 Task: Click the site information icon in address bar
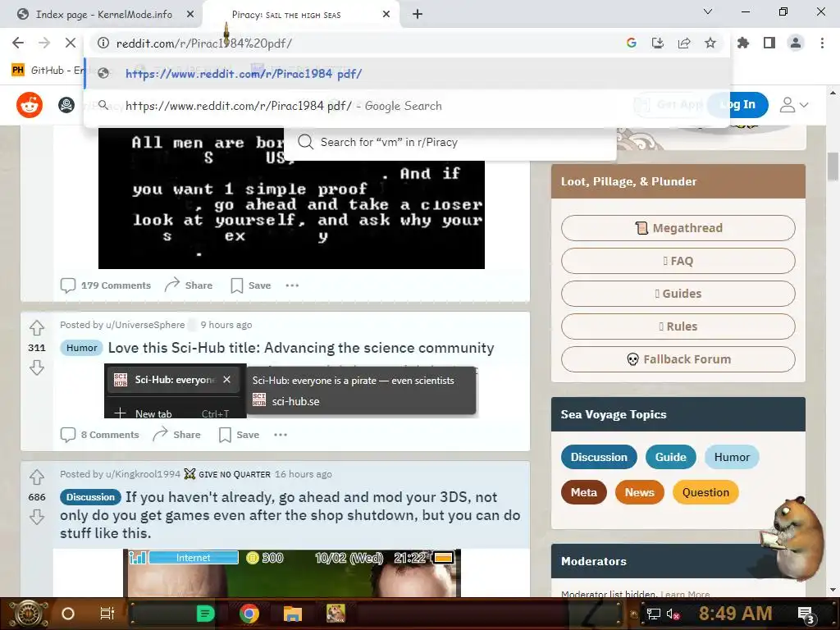point(103,43)
